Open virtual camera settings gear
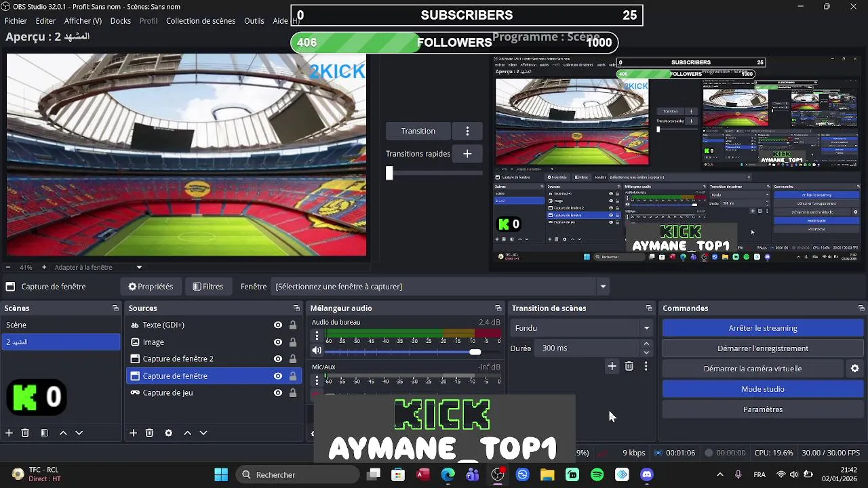Screen dimensions: 868x488 click(854, 369)
